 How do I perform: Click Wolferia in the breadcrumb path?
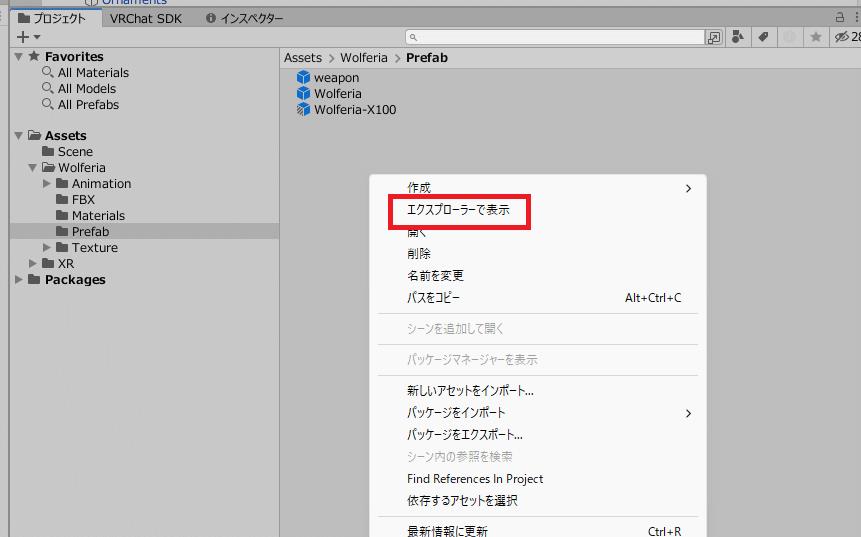(x=364, y=58)
